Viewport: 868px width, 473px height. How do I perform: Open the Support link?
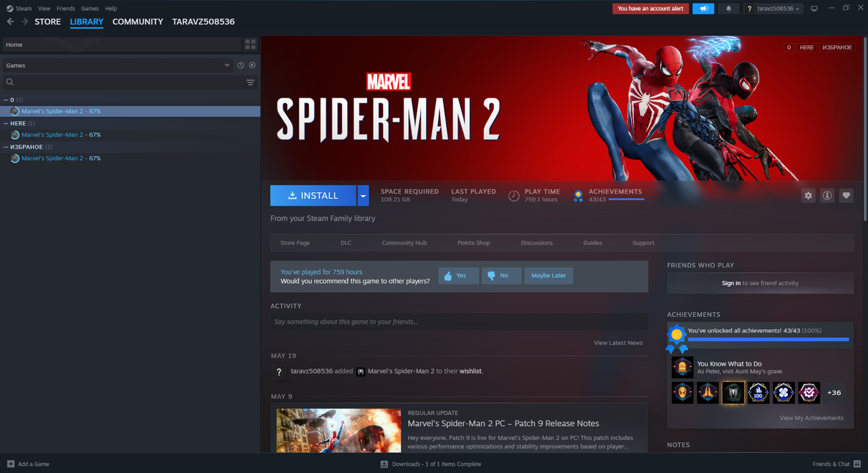coord(643,243)
